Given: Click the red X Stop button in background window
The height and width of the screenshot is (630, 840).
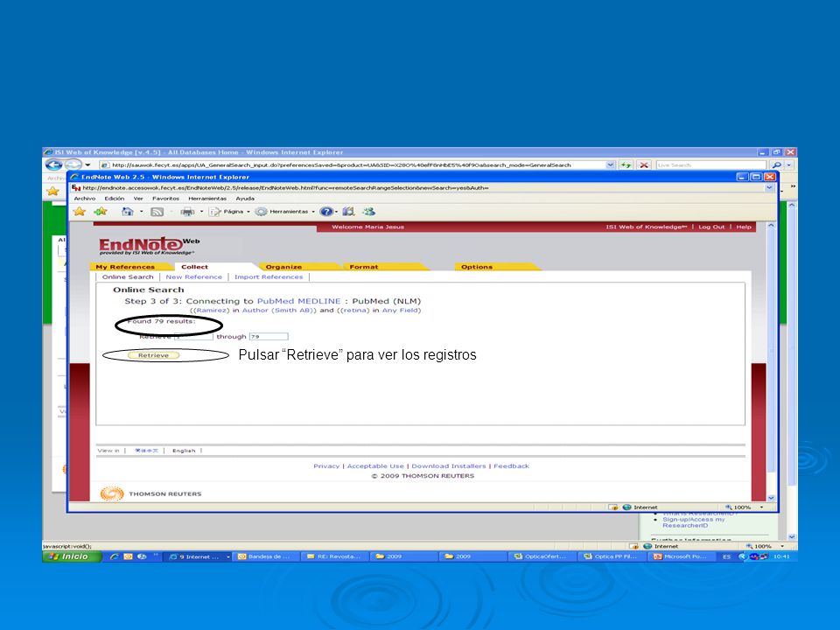Looking at the screenshot, I should pos(644,165).
